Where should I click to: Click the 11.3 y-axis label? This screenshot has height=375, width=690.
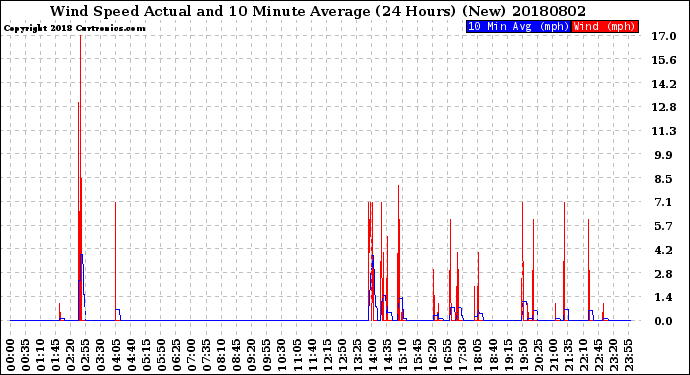pyautogui.click(x=664, y=131)
